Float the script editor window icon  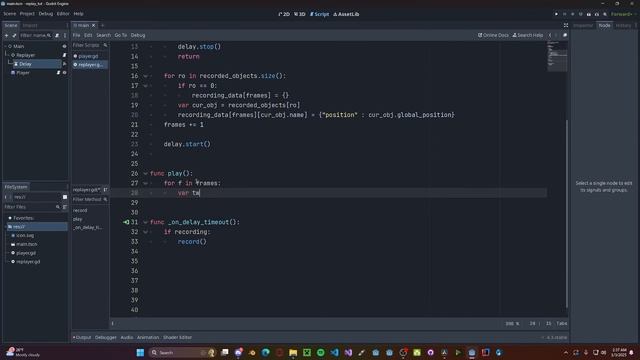click(x=565, y=36)
